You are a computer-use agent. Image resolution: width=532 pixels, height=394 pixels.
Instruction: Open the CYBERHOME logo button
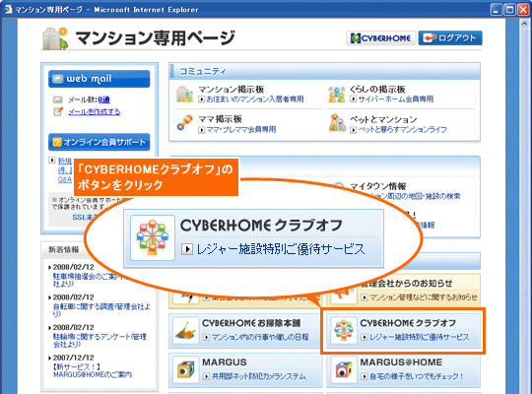click(x=380, y=38)
